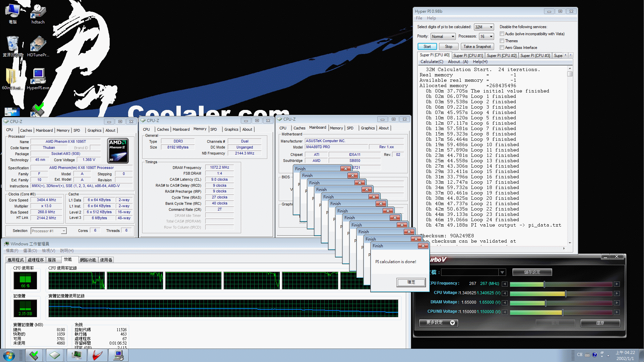This screenshot has width=644, height=362.
Task: Click the Hyper PI Start button
Action: (x=427, y=47)
